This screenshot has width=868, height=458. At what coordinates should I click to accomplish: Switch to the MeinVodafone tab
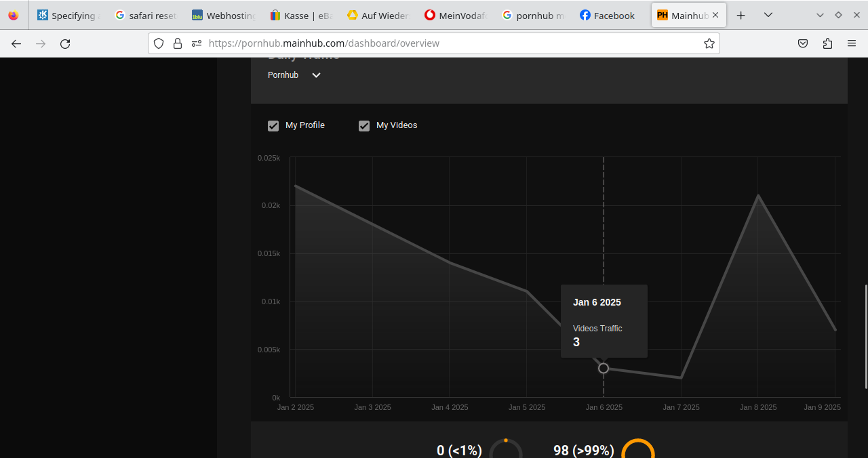click(x=456, y=15)
